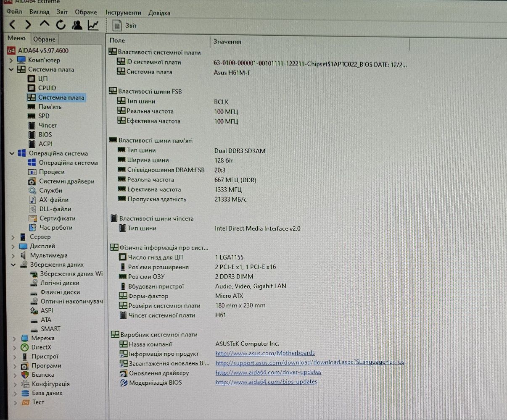Open Логічні диски icon

click(34, 283)
